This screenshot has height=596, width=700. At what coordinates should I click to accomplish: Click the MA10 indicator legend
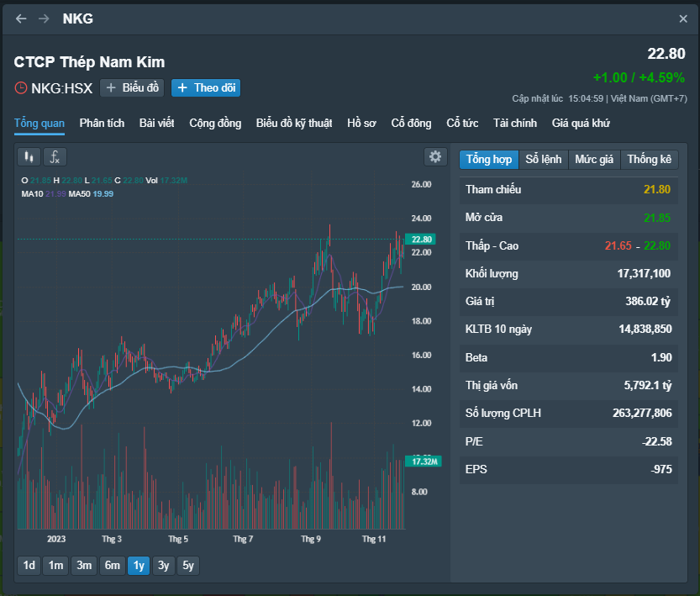click(44, 193)
